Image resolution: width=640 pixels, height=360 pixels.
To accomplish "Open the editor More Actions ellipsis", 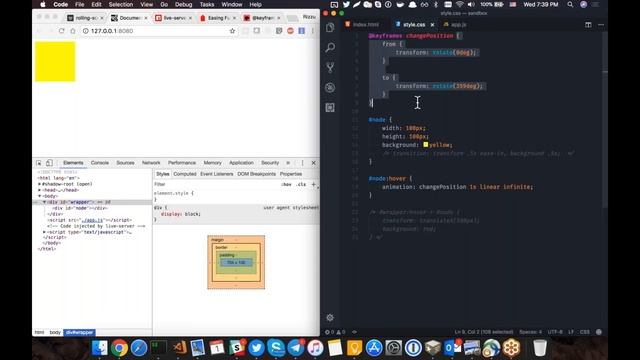I will click(601, 24).
